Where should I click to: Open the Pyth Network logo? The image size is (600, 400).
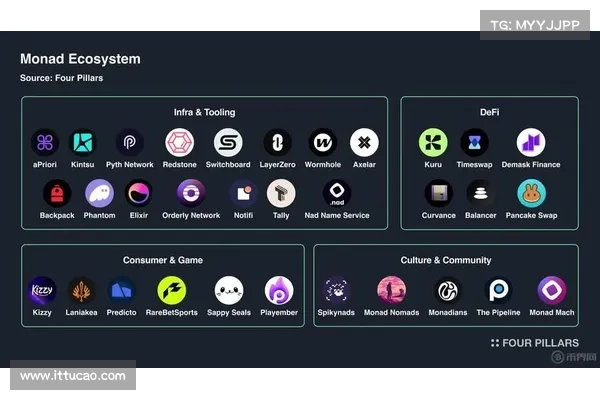[130, 143]
